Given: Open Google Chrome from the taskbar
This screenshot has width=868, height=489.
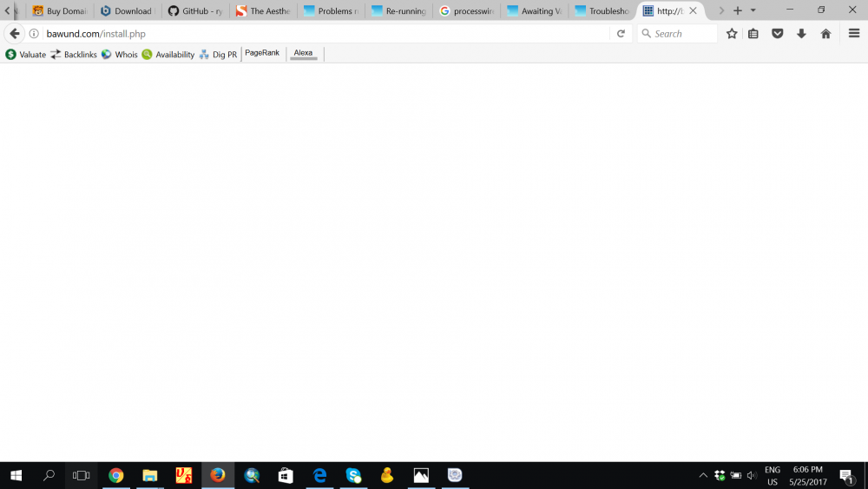Looking at the screenshot, I should pos(115,475).
